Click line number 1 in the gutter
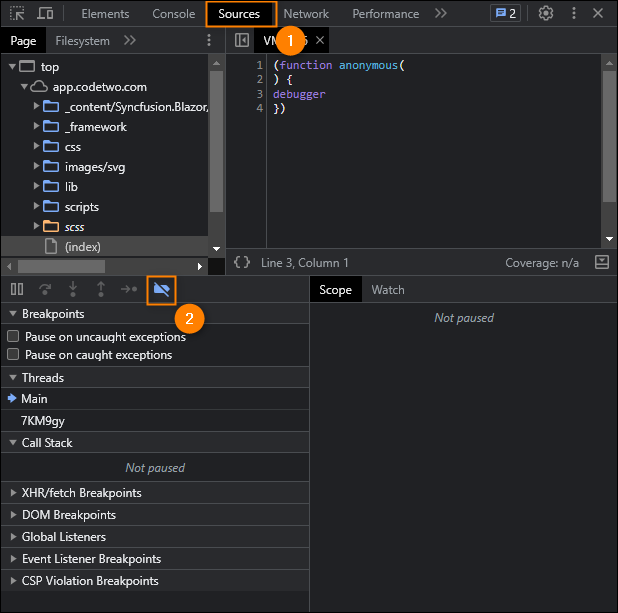The image size is (618, 613). [x=259, y=65]
